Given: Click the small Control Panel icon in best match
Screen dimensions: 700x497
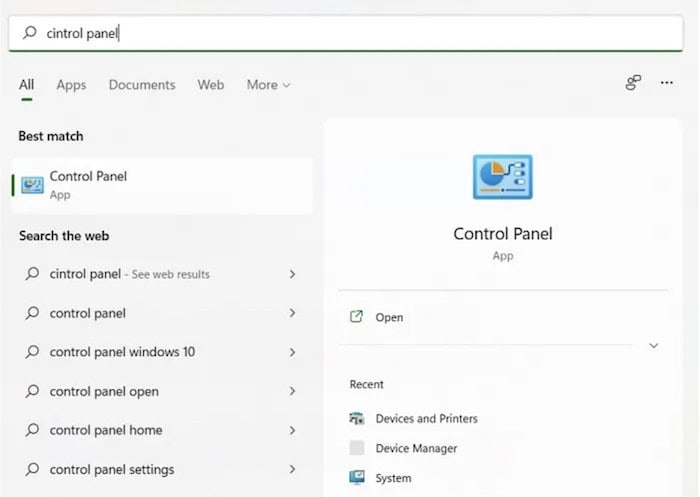Looking at the screenshot, I should click(x=32, y=185).
